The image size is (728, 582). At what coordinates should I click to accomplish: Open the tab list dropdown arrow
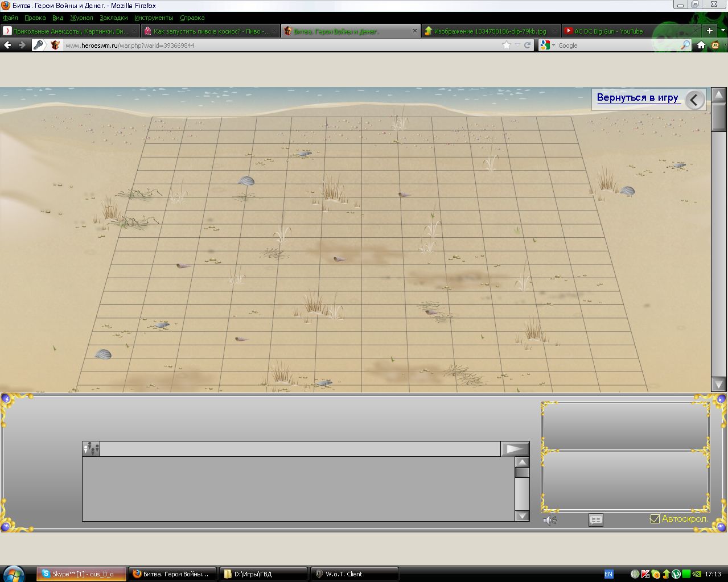click(x=722, y=31)
